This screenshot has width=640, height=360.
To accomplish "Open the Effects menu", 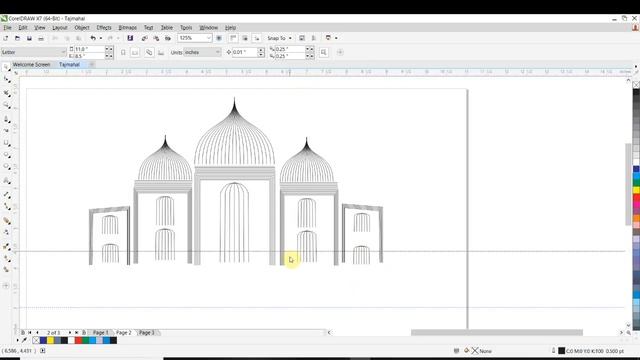I will (104, 28).
